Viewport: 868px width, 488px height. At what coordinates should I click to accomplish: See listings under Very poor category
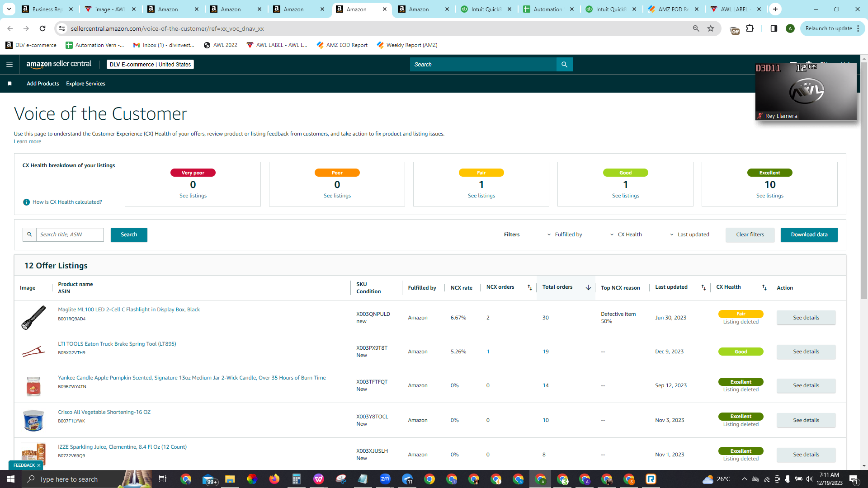point(193,196)
